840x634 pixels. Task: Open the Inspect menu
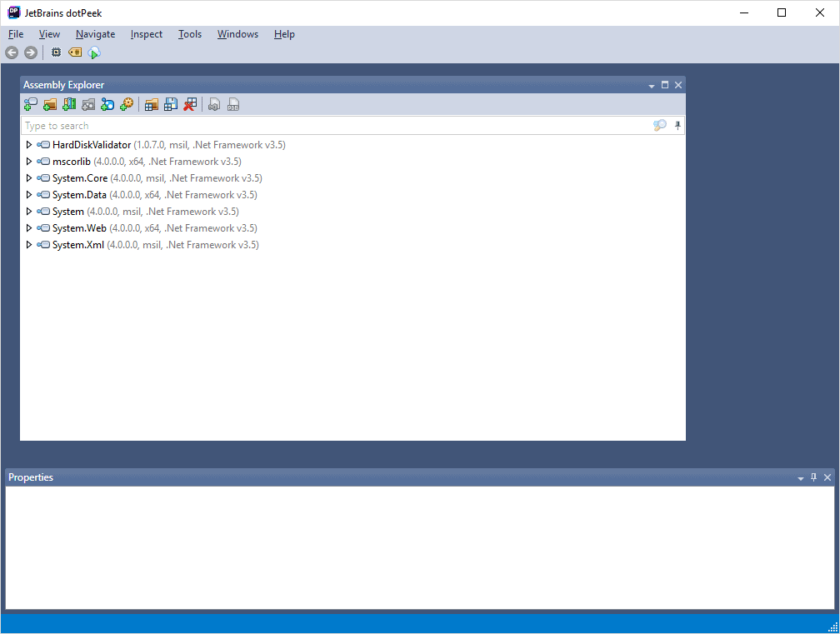[146, 34]
